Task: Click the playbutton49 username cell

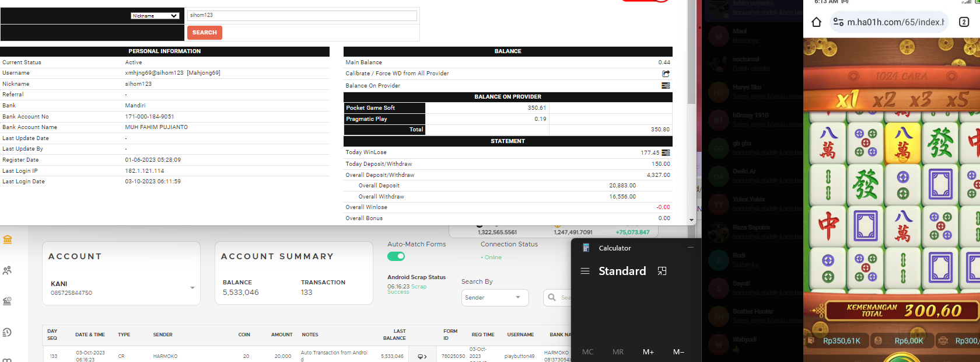Action: (x=519, y=356)
